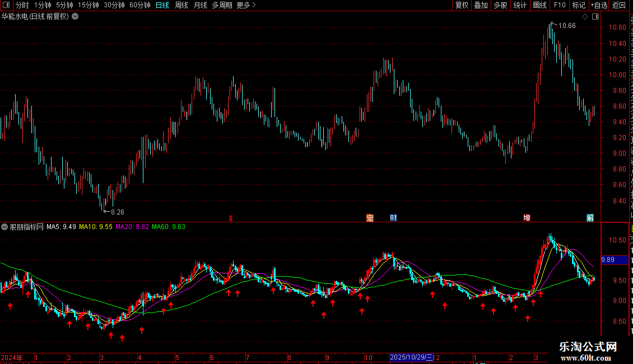Open F10 company information
Viewport: 633px width, 364px height.
[560, 5]
